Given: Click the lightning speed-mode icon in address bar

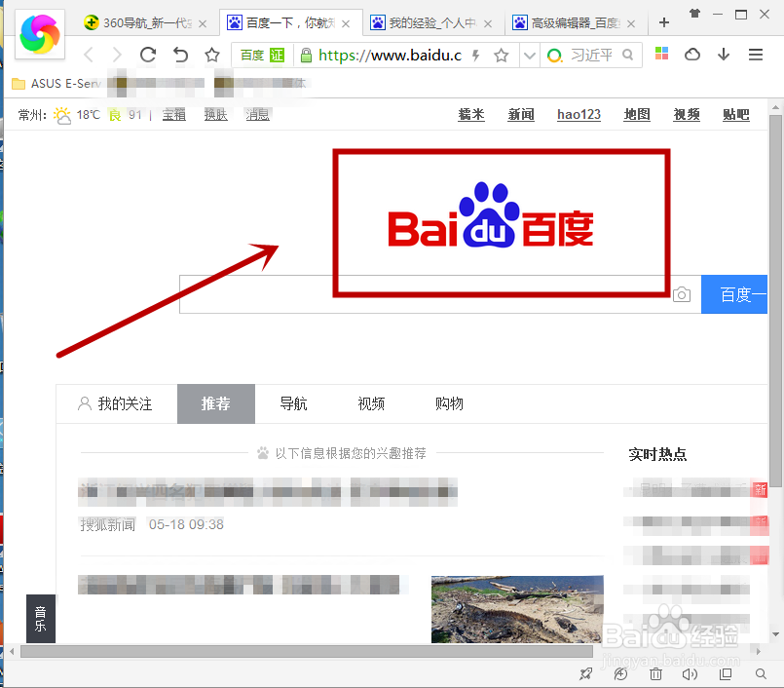Looking at the screenshot, I should [x=476, y=55].
